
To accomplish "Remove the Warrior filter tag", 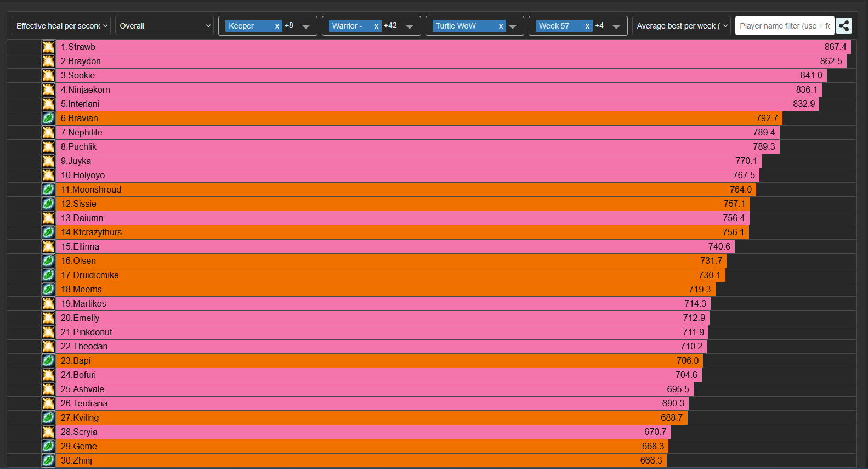I will pos(376,26).
